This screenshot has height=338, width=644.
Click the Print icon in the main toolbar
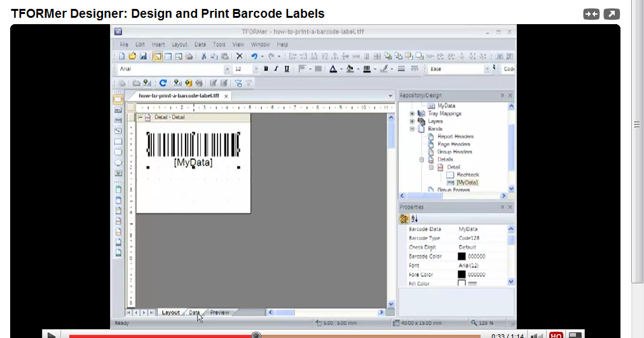point(189,57)
